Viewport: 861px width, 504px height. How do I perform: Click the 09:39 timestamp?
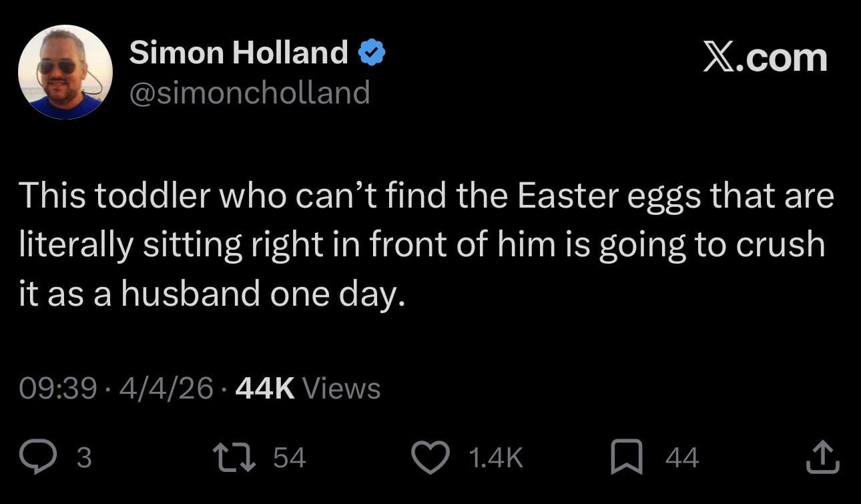(58, 389)
